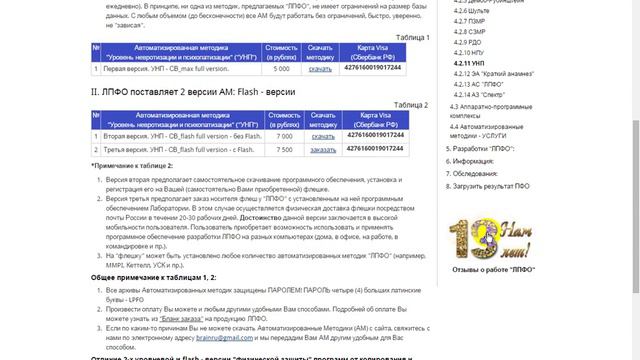Click the page vertical scrollbar thumb

(x=636, y=206)
